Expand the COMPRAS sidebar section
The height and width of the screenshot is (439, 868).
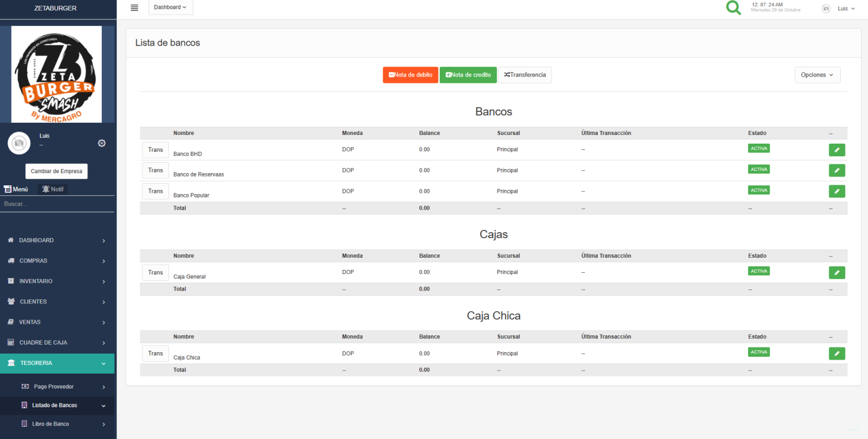click(x=57, y=261)
